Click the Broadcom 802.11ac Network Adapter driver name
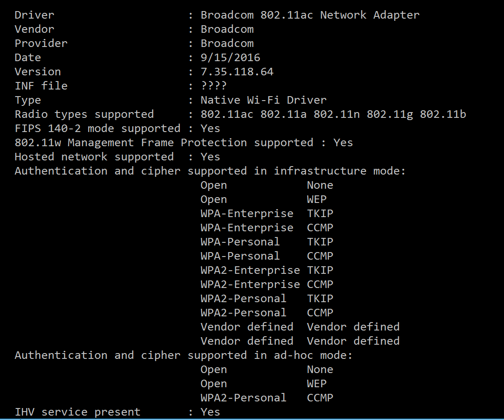Viewport: 504px width, 420px height. click(310, 15)
